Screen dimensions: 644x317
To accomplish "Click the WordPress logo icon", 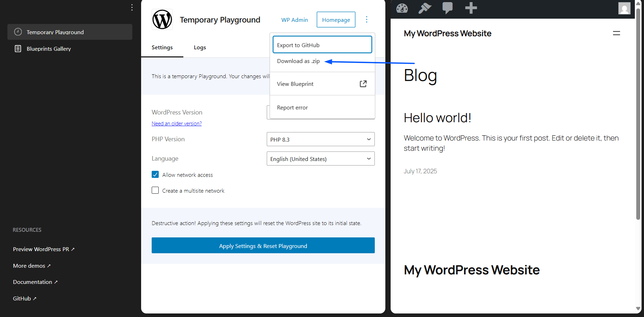I will tap(162, 19).
